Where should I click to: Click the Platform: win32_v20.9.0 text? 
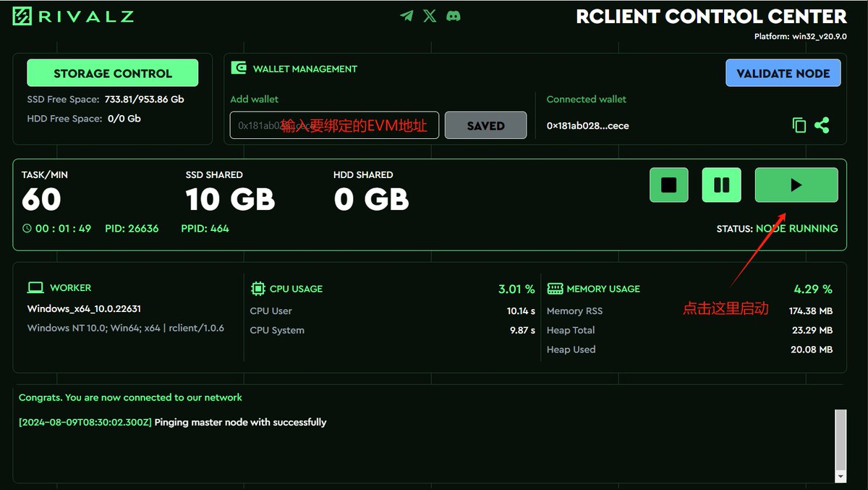click(x=800, y=36)
